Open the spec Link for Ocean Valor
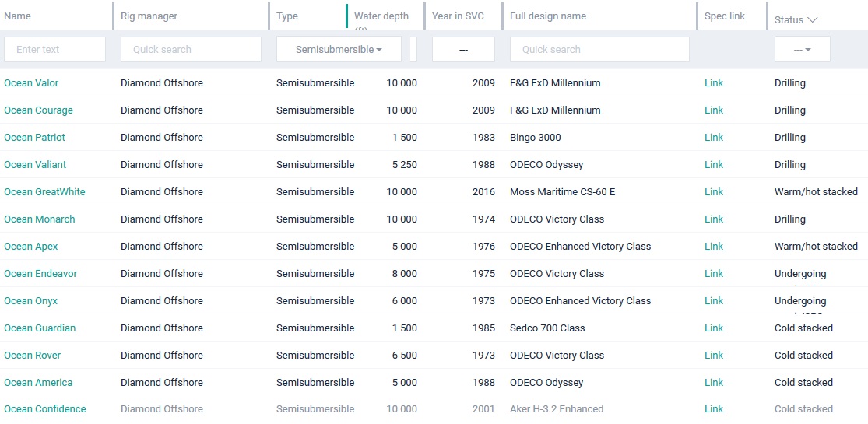Viewport: 868px width, 424px height. [x=714, y=83]
